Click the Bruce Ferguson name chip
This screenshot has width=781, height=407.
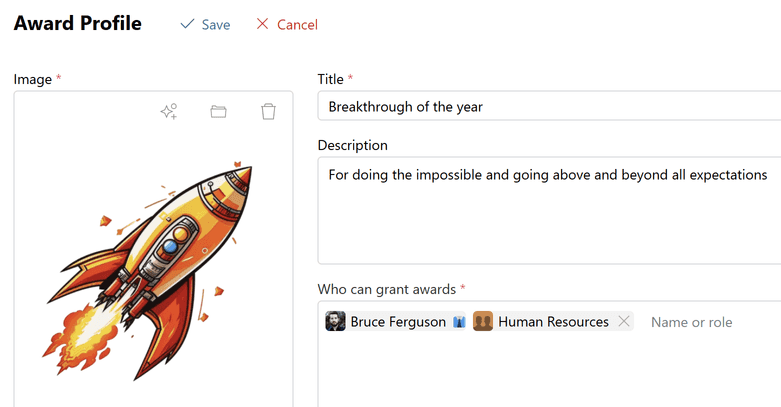[x=397, y=322]
